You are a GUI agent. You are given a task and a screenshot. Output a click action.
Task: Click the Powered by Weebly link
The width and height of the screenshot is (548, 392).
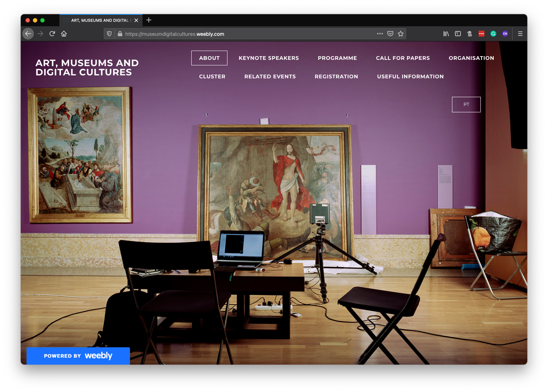point(78,356)
